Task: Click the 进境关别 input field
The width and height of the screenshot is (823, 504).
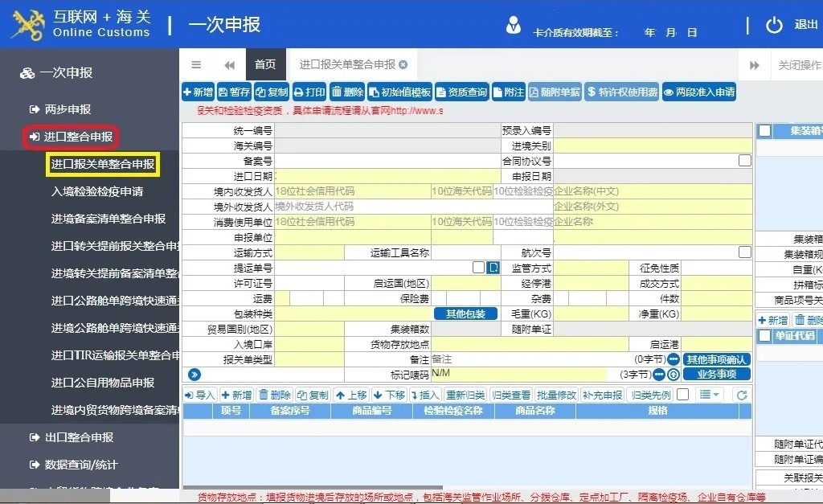Action: coord(653,145)
